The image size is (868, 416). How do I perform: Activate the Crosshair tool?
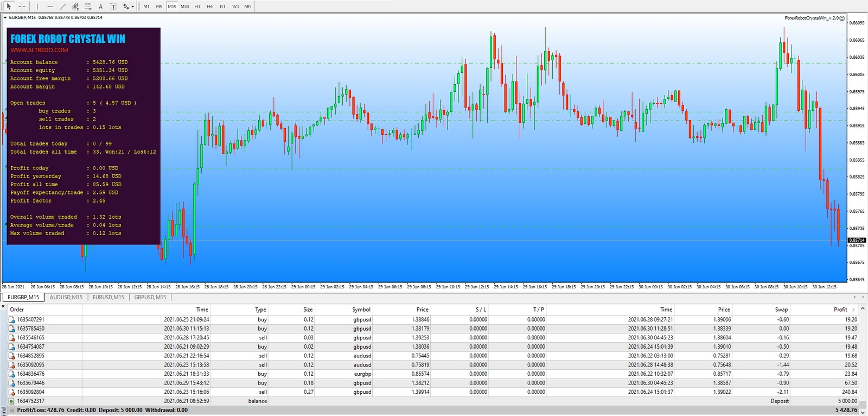click(x=22, y=7)
